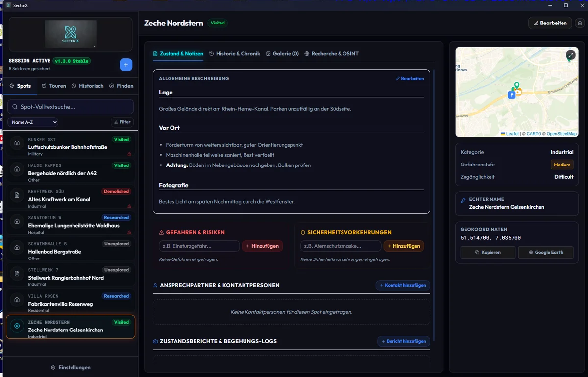The image size is (588, 377).
Task: Open the Name A-Z sort dropdown
Action: tap(33, 122)
